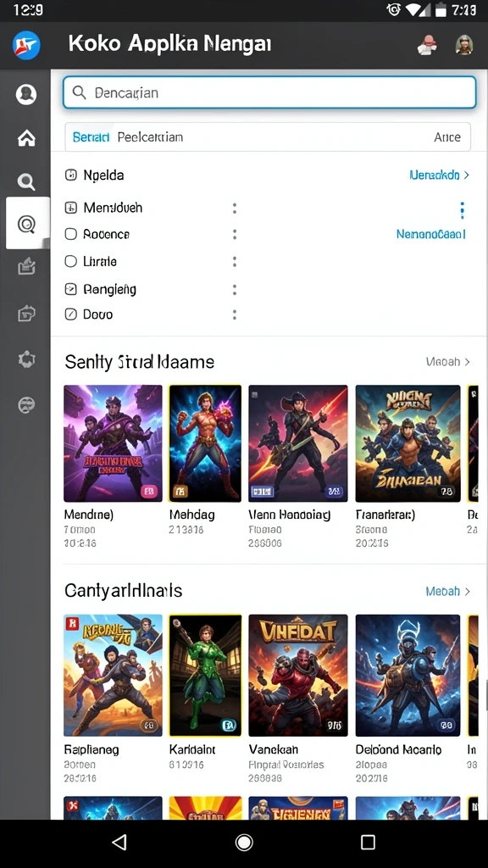Open the user avatar in top-right header
Viewport: 488px width, 868px height.
pyautogui.click(x=463, y=45)
